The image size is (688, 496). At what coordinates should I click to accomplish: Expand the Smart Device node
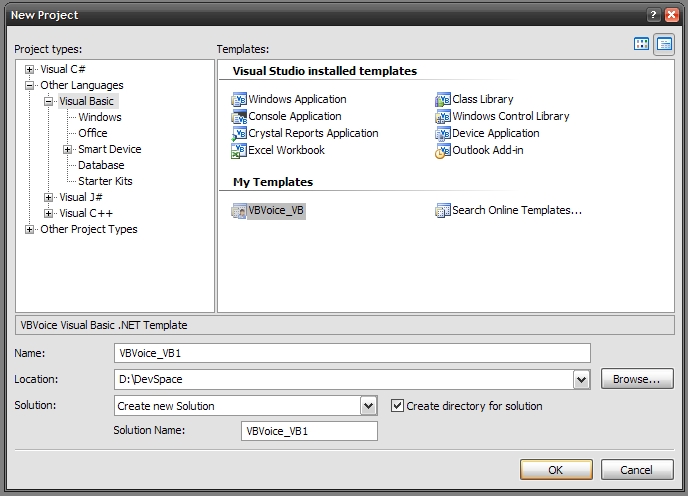pos(68,149)
